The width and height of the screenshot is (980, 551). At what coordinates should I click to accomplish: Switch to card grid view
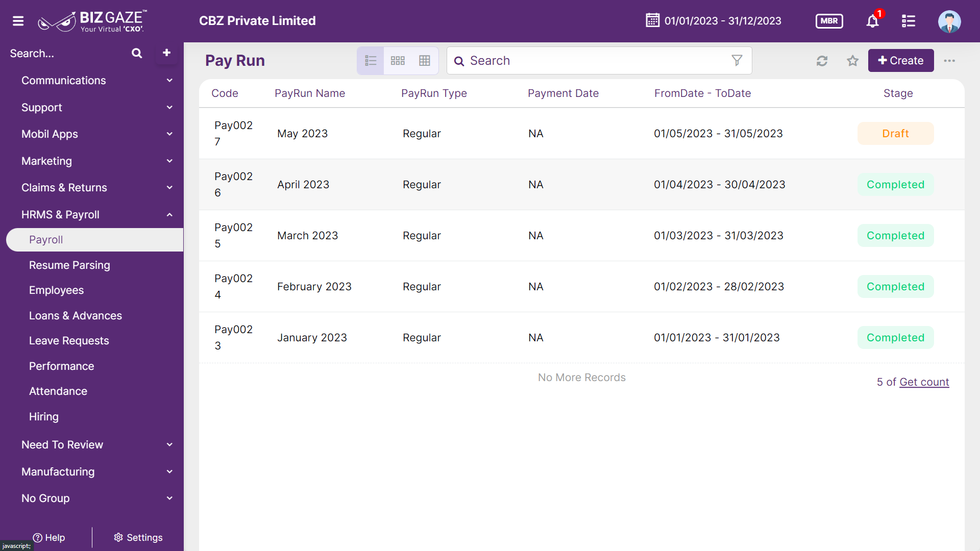(x=398, y=61)
